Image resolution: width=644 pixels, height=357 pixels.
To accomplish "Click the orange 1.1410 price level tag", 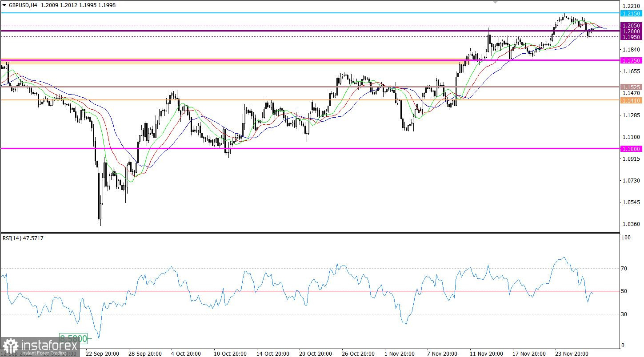I will coord(632,101).
